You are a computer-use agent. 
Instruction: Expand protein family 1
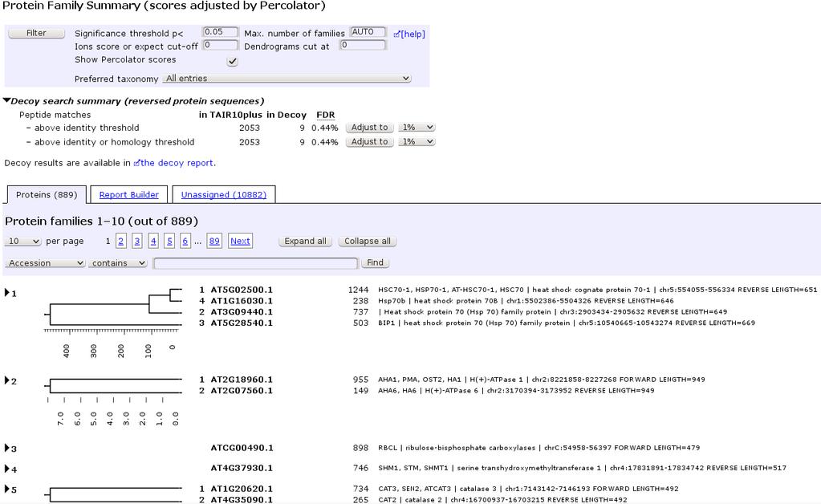pos(6,293)
